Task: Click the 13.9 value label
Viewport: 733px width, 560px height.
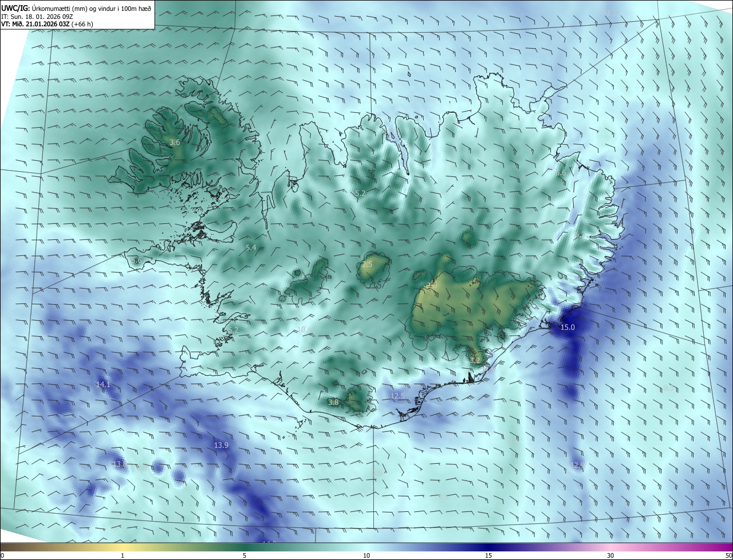Action: click(x=221, y=445)
